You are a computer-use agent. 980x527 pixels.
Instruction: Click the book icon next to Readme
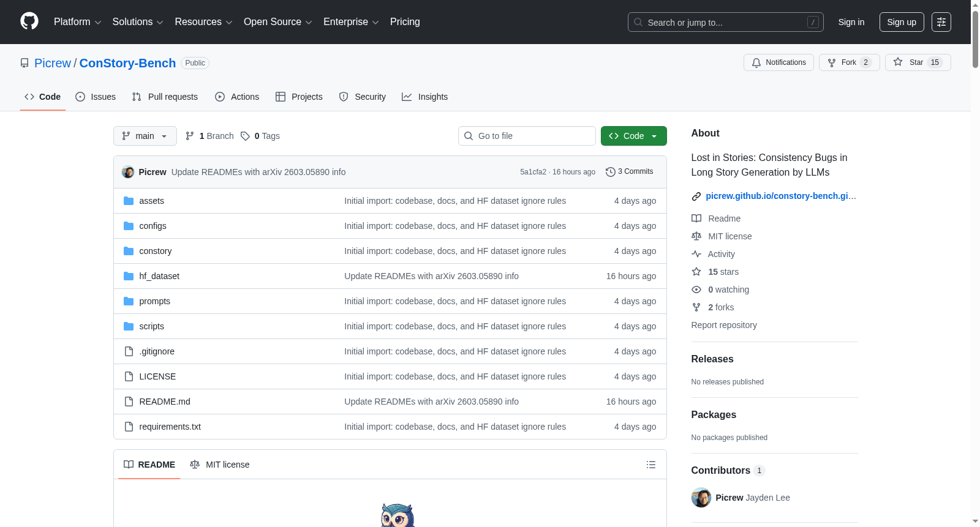click(x=696, y=219)
